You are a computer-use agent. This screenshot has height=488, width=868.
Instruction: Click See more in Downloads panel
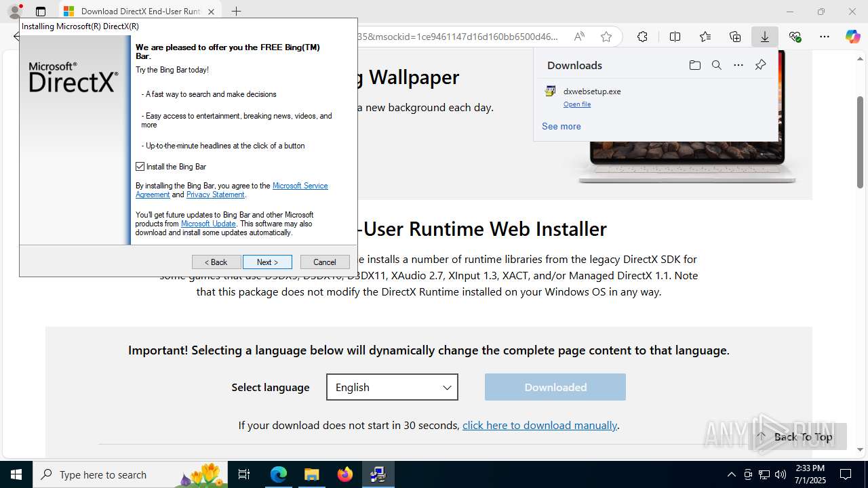[561, 126]
